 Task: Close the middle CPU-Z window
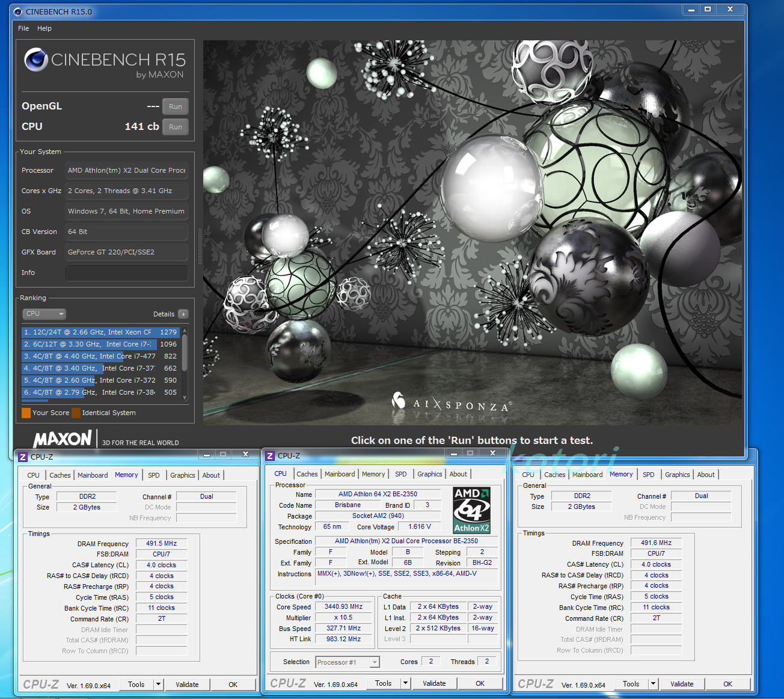point(493,453)
